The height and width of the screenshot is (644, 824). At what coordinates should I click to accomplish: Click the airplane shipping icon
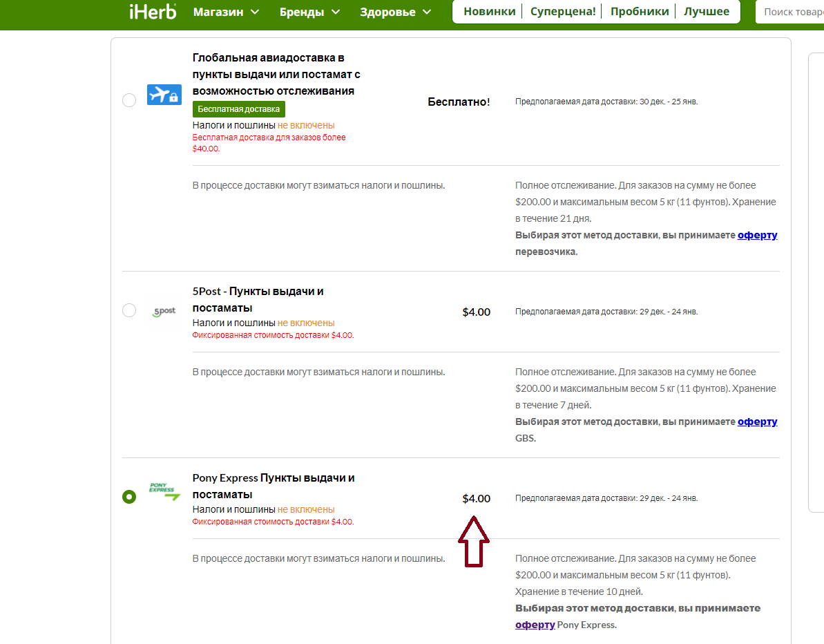[164, 95]
